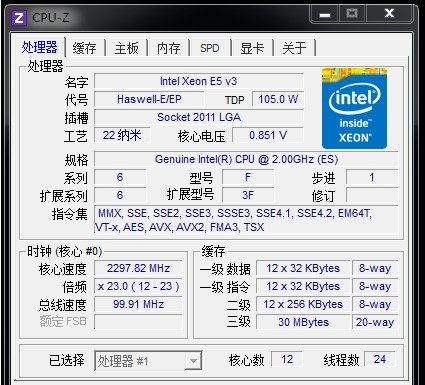Click the 已选择 label

pos(67,360)
